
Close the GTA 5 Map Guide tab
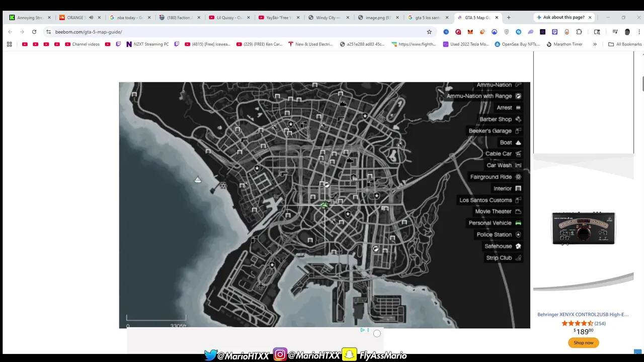[x=497, y=18]
